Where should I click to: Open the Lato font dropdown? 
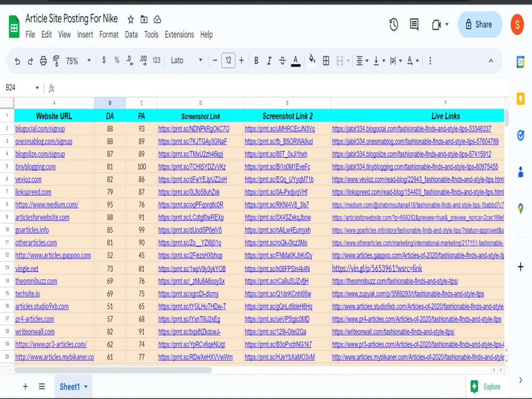(186, 61)
